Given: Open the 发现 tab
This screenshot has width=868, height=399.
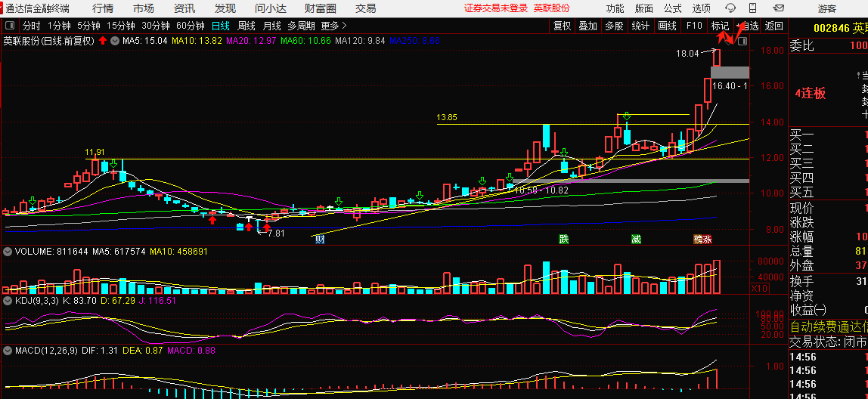Looking at the screenshot, I should [225, 8].
